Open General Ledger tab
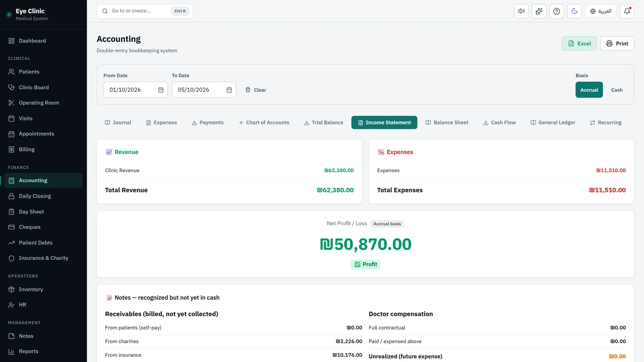644x362 pixels. click(553, 123)
